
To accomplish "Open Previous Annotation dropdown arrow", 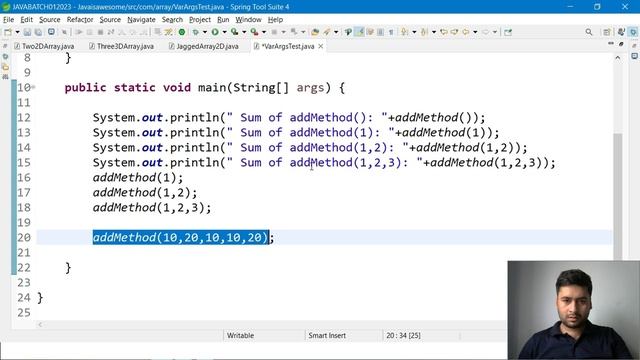I will [x=433, y=32].
